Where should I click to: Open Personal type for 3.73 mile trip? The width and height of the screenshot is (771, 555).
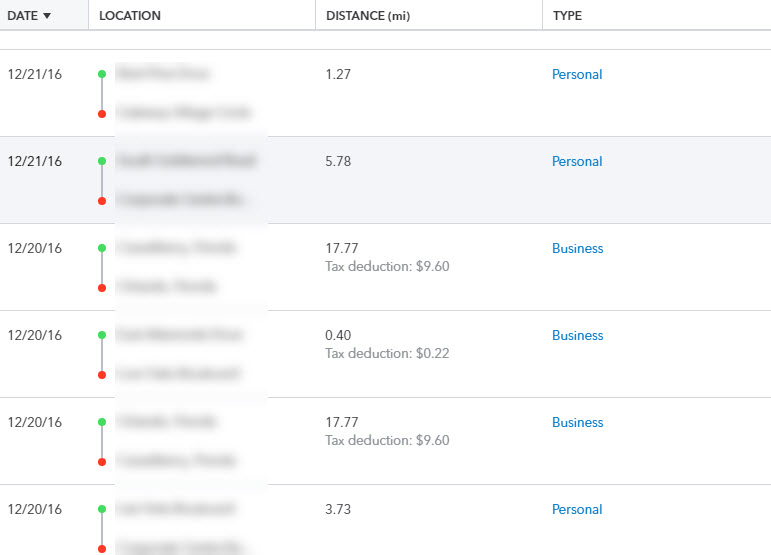[x=577, y=509]
